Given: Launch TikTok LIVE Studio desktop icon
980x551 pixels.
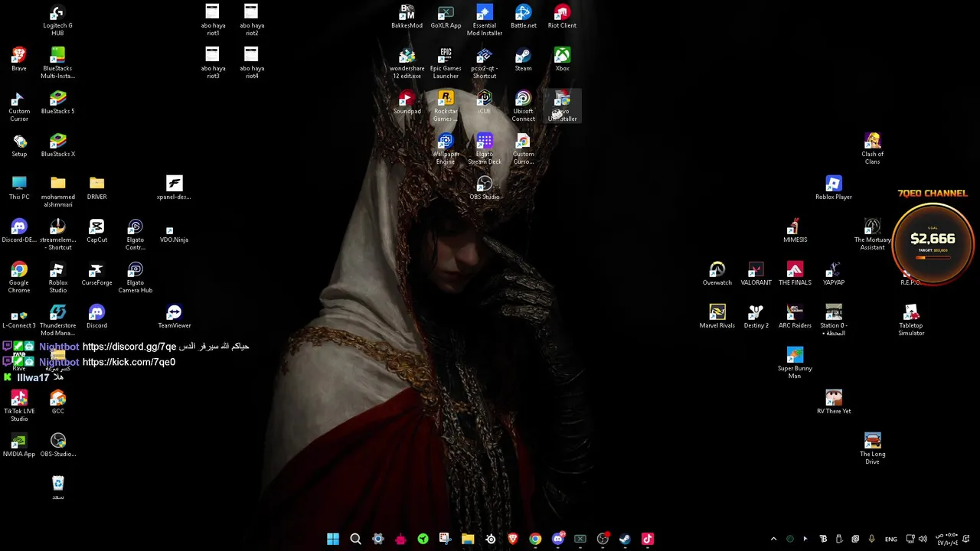Looking at the screenshot, I should coord(19,406).
